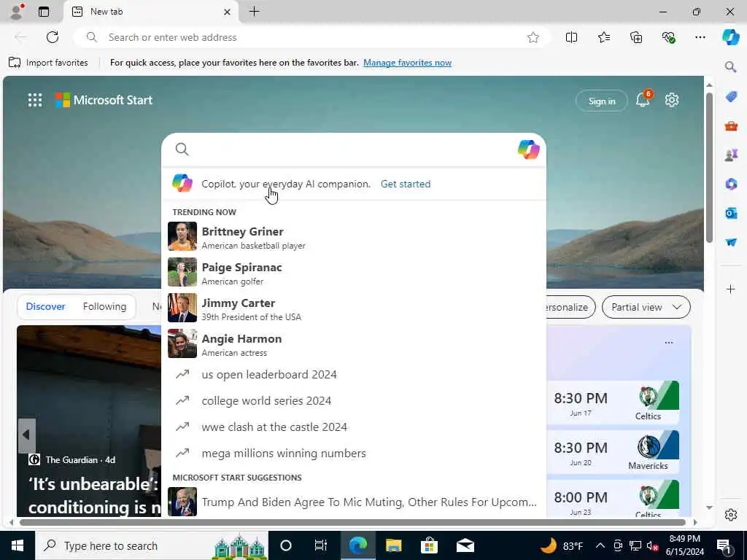Image resolution: width=747 pixels, height=560 pixels.
Task: Customize sidebar with plus icon
Action: 731,289
